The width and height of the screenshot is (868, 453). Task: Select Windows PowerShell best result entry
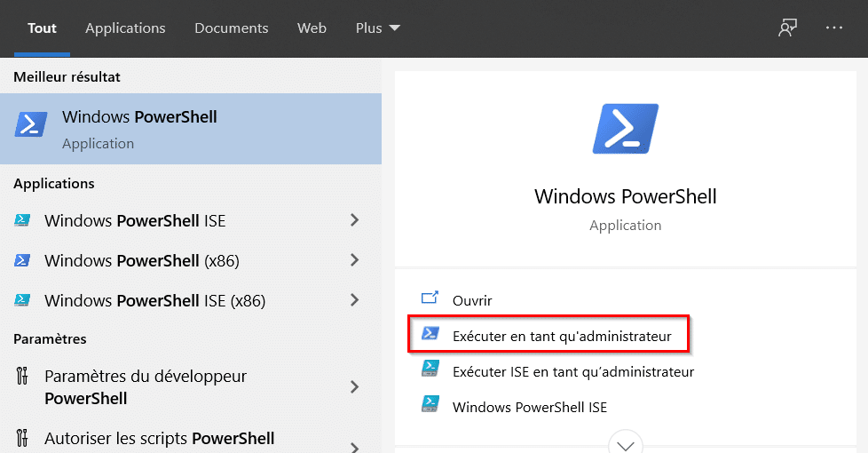(x=191, y=129)
